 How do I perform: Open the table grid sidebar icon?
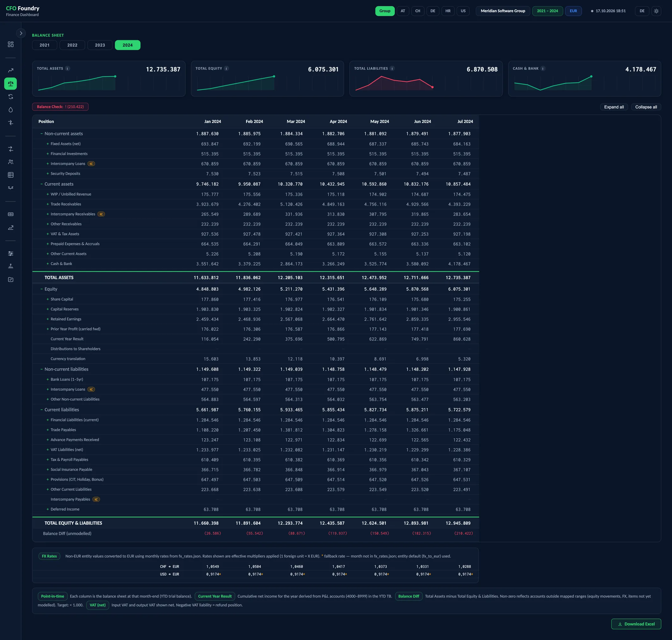[x=10, y=175]
